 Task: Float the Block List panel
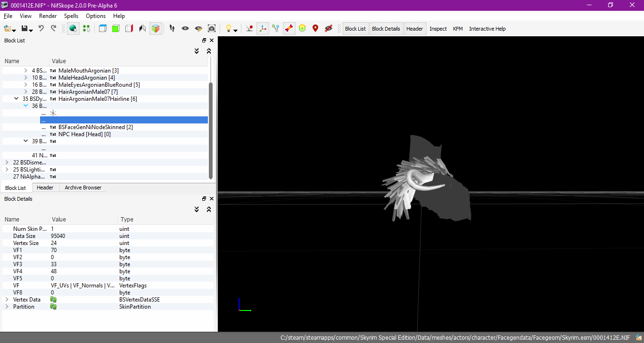[204, 41]
